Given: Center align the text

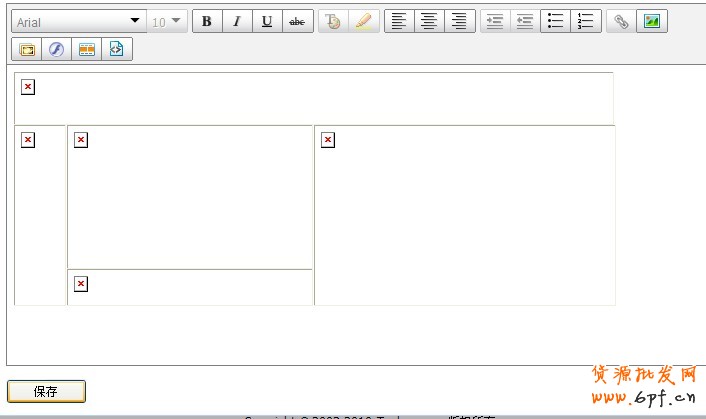Looking at the screenshot, I should tap(429, 22).
